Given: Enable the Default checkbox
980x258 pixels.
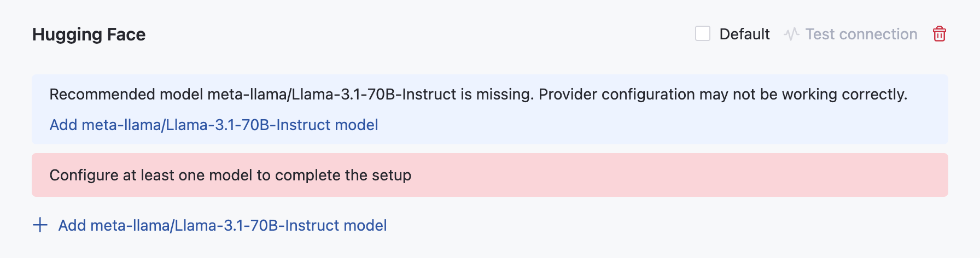Looking at the screenshot, I should (703, 34).
